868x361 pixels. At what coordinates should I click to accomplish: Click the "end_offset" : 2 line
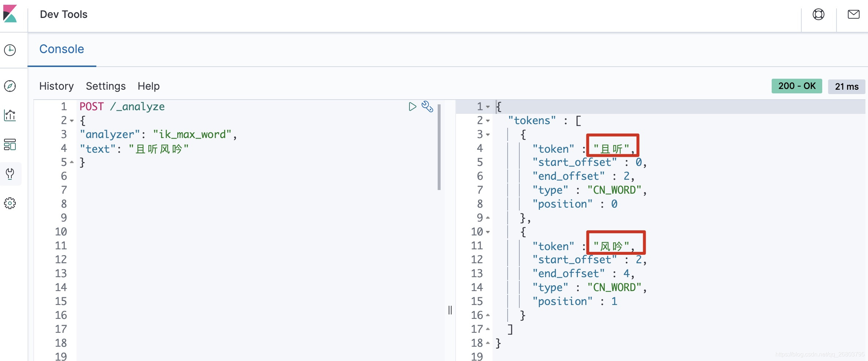583,176
